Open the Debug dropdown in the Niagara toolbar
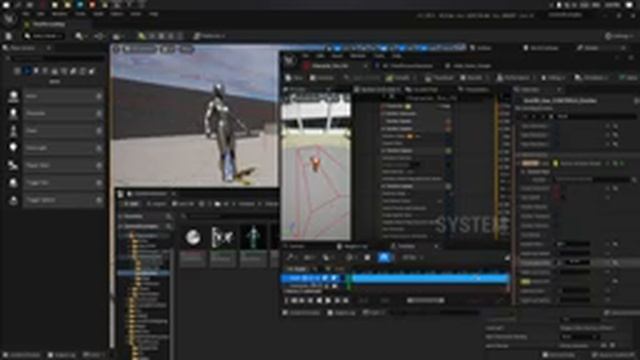The image size is (640, 360). [554, 78]
